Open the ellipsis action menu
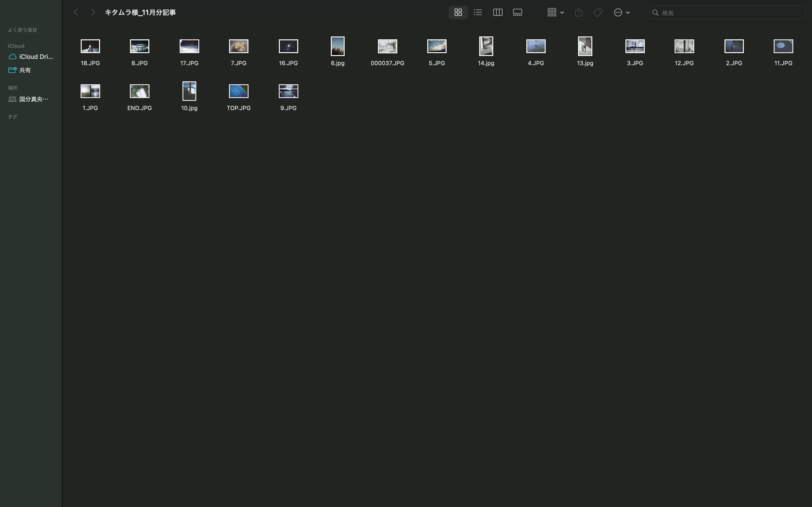812x507 pixels. pos(618,12)
